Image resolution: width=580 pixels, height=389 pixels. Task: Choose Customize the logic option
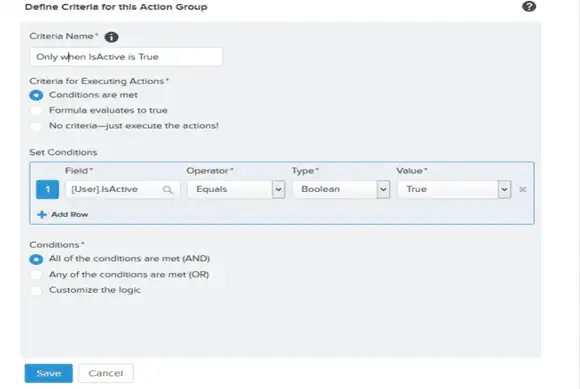36,290
